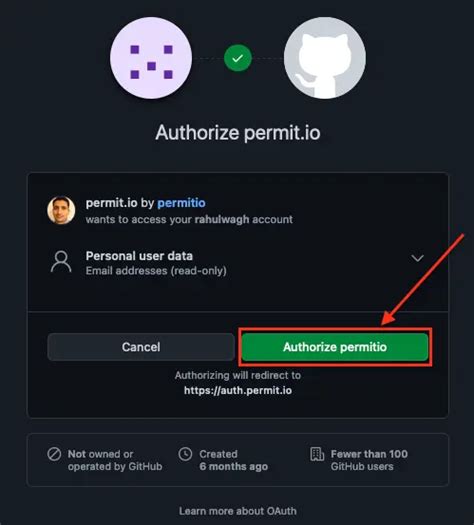Click the rahulwagh account name text
The height and width of the screenshot is (525, 474).
222,219
